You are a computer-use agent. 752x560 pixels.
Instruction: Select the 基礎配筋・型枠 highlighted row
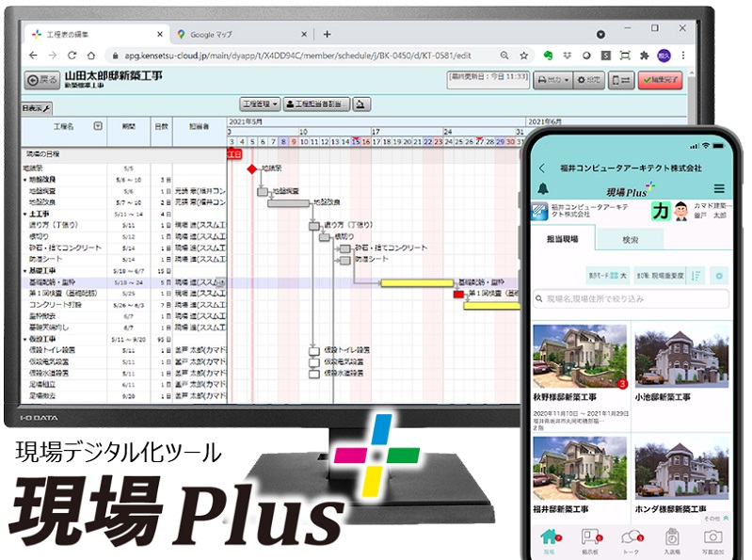point(123,282)
